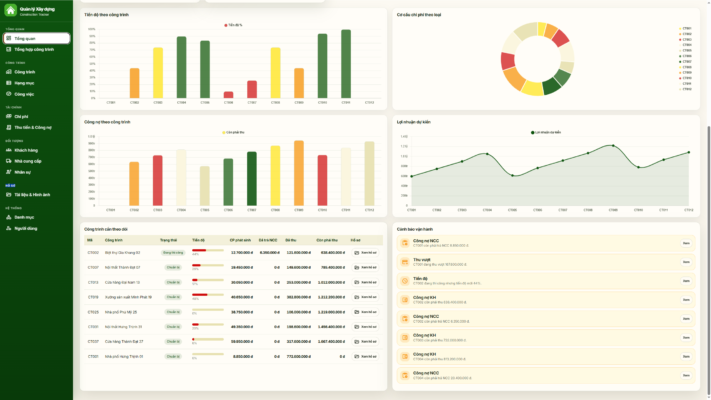711x400 pixels.
Task: Click progress bar of Nhà phố Phú Mỹ 25
Action: (208, 310)
